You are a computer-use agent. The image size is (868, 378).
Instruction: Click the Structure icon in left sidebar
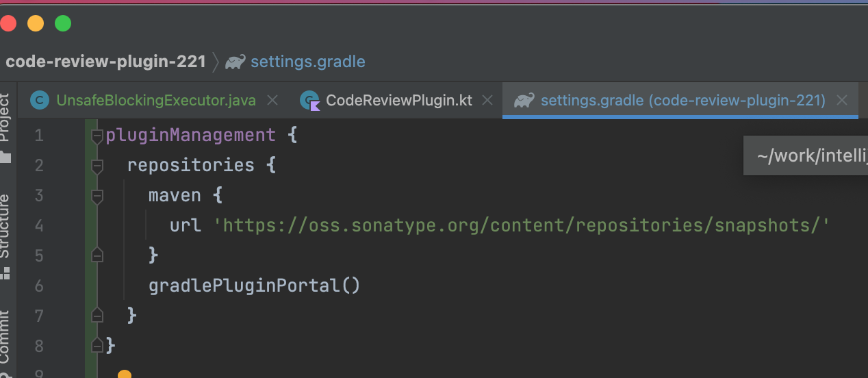tap(5, 273)
